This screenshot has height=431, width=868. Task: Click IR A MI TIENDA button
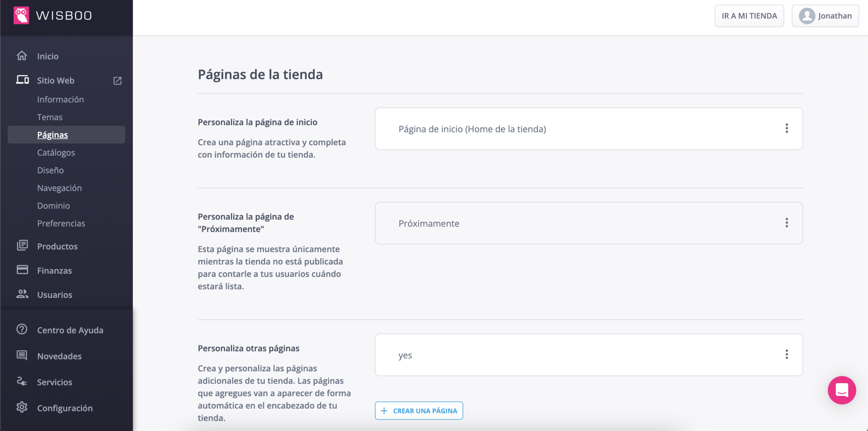[x=749, y=16]
